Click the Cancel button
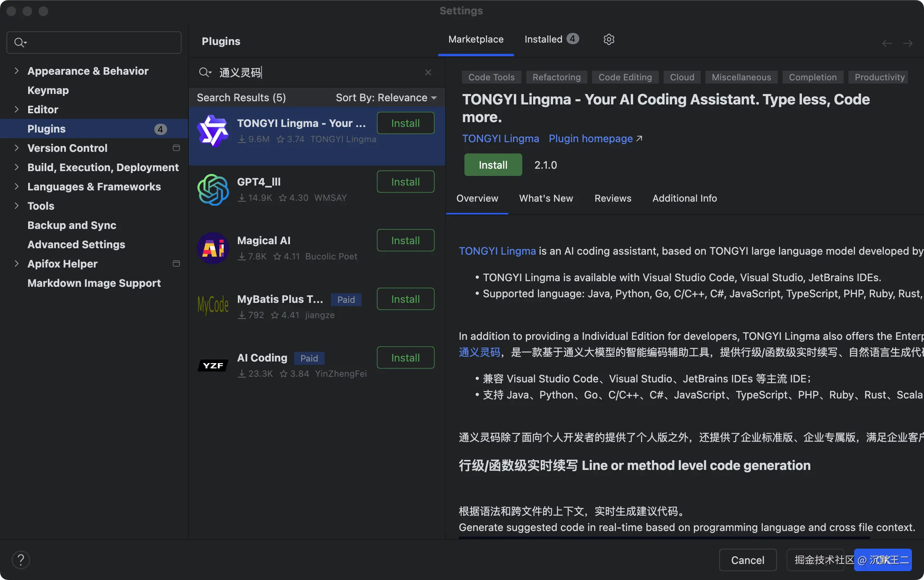 click(x=747, y=560)
